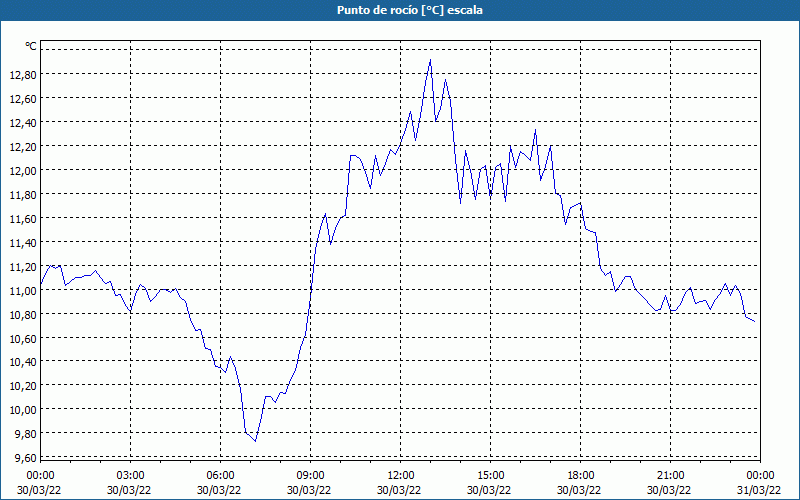Click the 10,80 y-axis label
The width and height of the screenshot is (800, 500).
pos(23,315)
